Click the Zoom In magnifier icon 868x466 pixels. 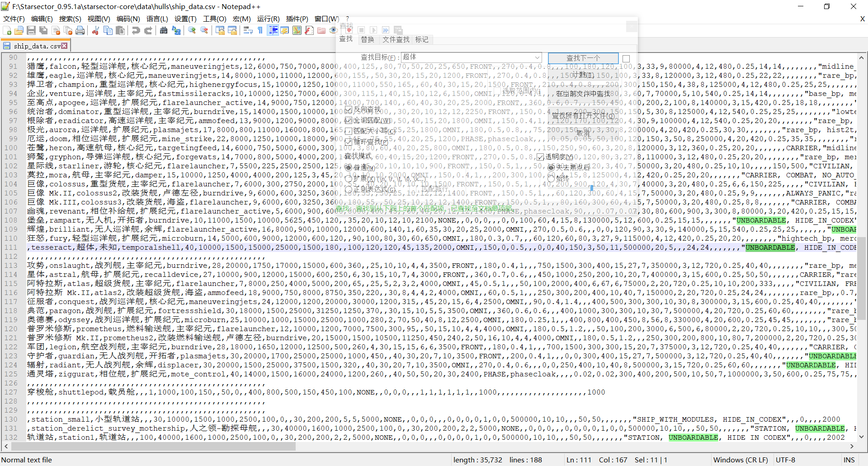[192, 30]
